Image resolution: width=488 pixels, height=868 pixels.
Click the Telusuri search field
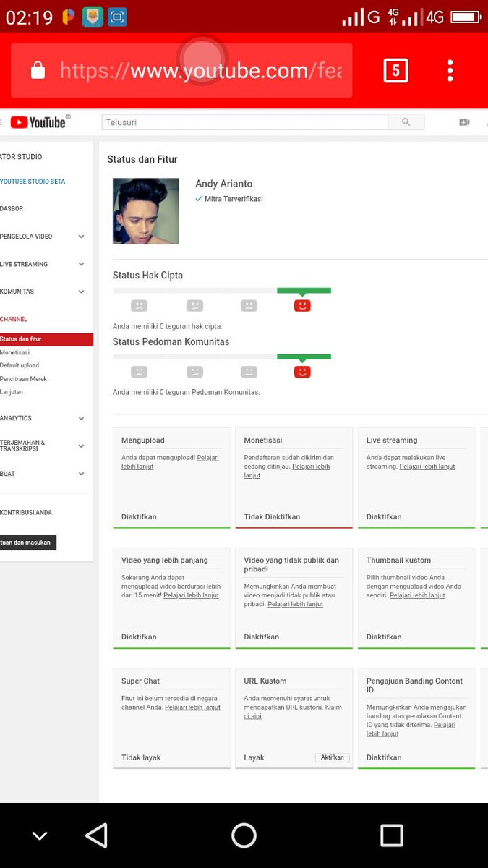244,122
